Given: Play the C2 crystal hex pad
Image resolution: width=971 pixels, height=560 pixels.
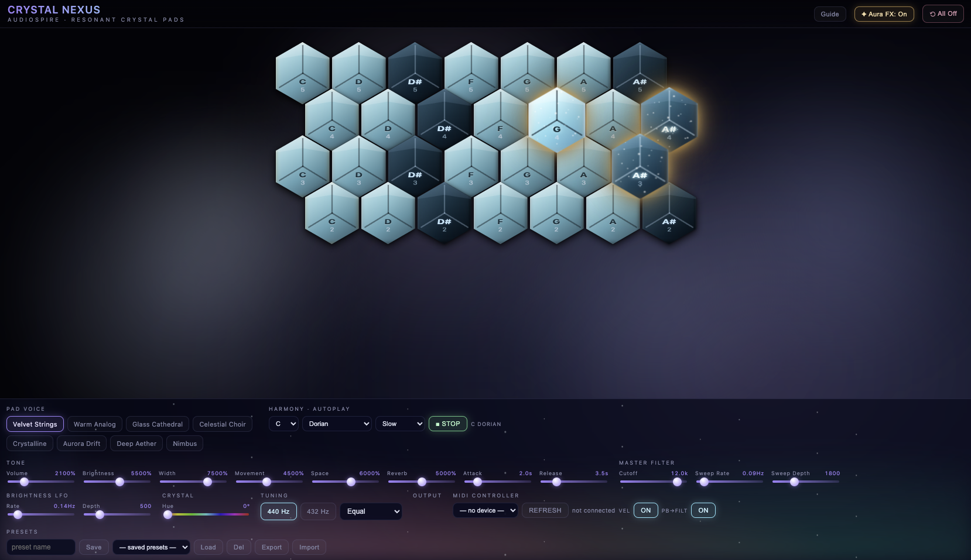Looking at the screenshot, I should point(332,214).
